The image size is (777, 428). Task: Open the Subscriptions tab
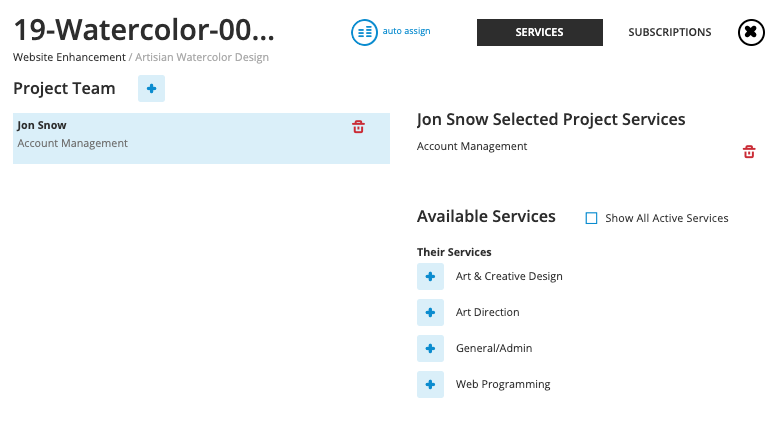[669, 32]
